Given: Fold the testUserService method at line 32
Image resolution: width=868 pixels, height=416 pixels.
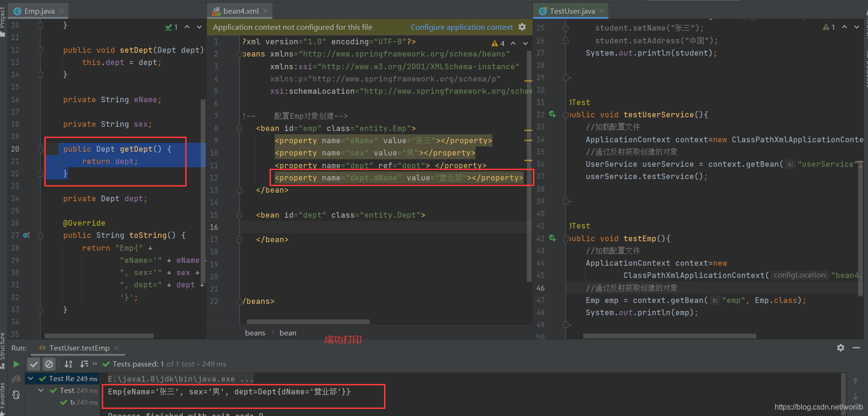Looking at the screenshot, I should (565, 114).
